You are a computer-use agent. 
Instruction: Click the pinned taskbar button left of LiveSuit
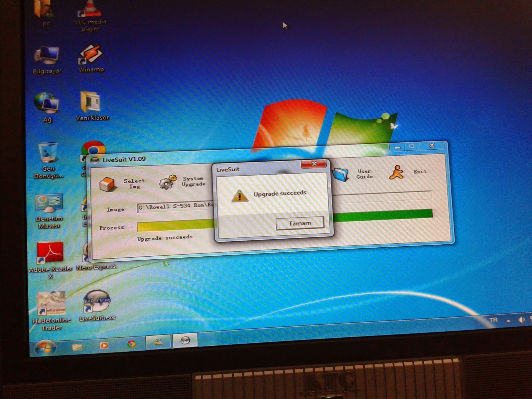pyautogui.click(x=159, y=342)
